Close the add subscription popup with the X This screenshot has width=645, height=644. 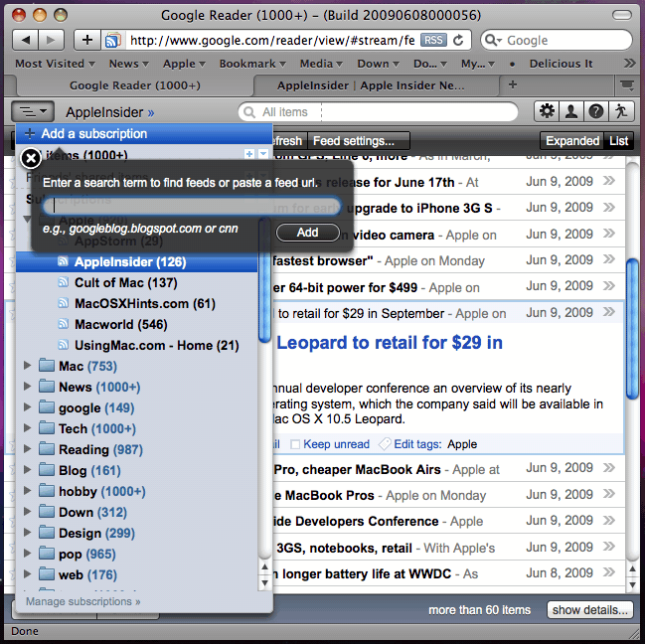[x=31, y=158]
